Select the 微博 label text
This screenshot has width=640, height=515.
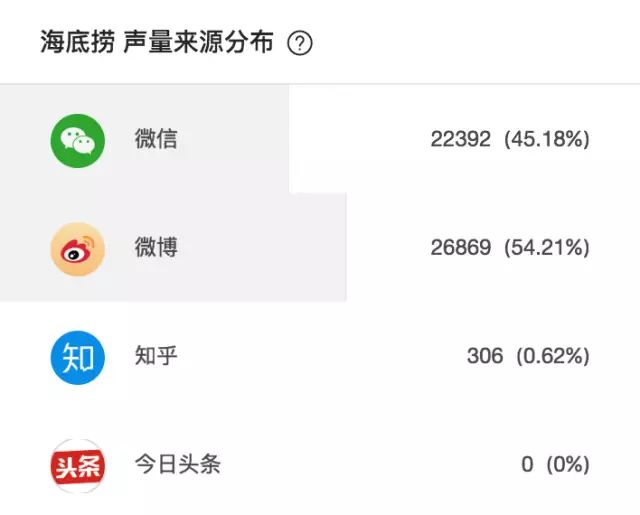pos(156,247)
